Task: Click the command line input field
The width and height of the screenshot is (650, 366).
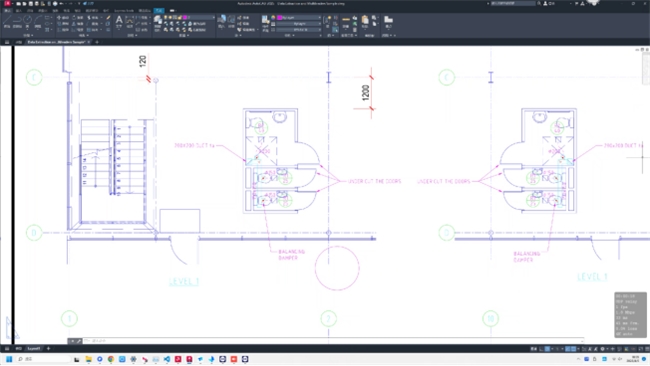Action: pyautogui.click(x=332, y=341)
